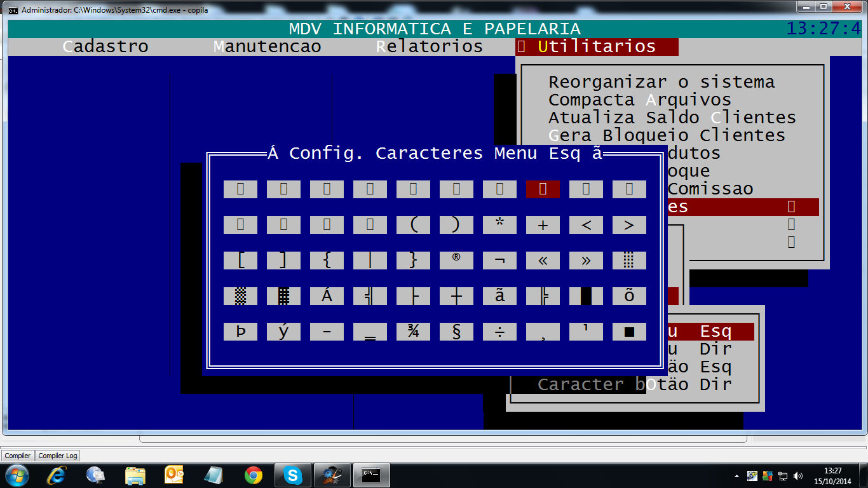Show hidden system tray icons
This screenshot has height=488, width=868.
click(x=736, y=475)
